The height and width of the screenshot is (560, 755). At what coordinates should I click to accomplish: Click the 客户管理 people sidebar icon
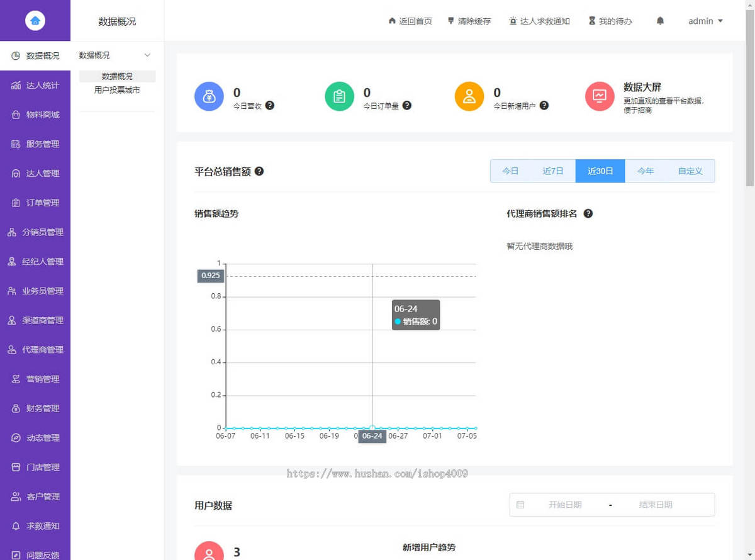16,496
